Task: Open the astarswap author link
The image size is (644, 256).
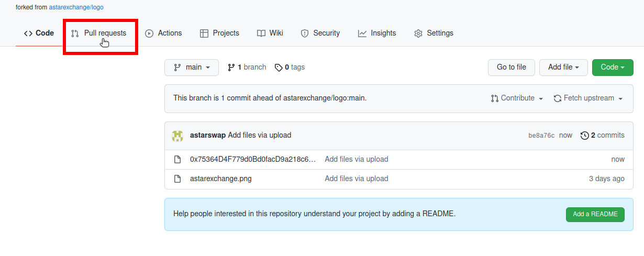Action: click(208, 135)
